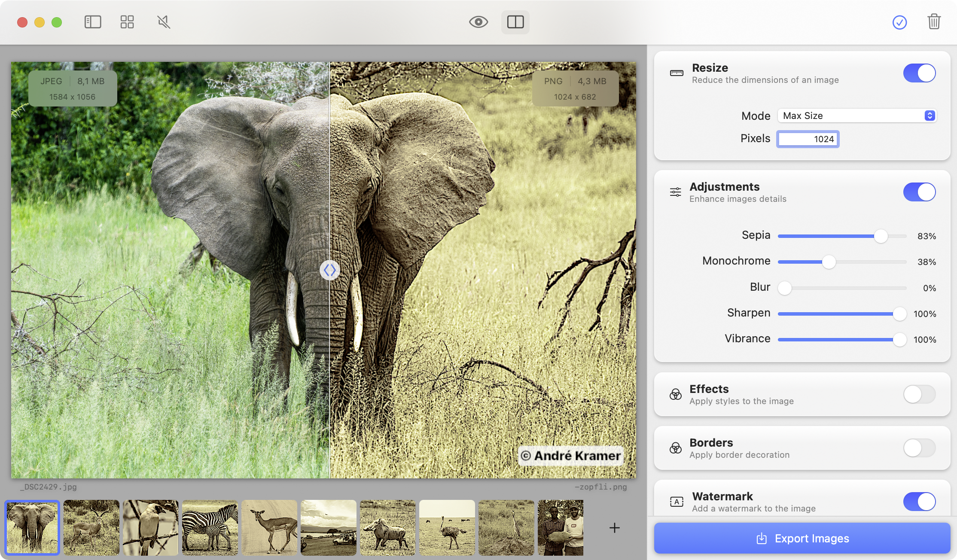This screenshot has height=560, width=957.
Task: Click the plus icon to add images
Action: [614, 528]
